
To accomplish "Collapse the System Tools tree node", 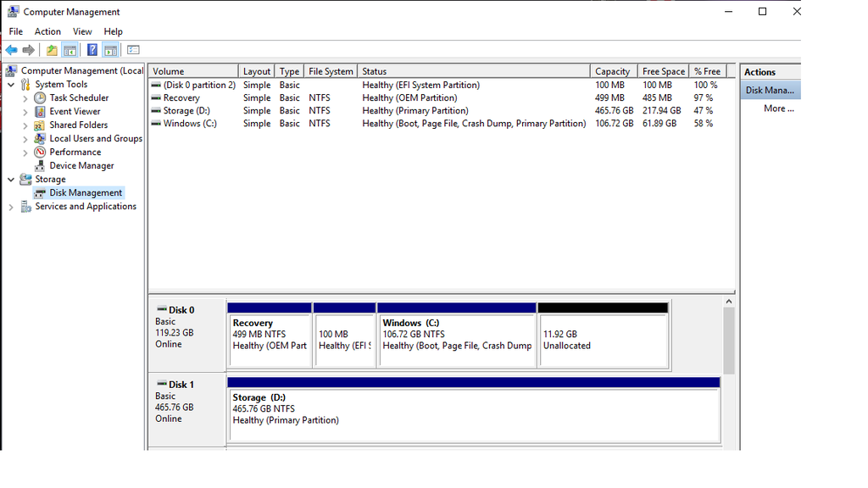I will coord(11,85).
